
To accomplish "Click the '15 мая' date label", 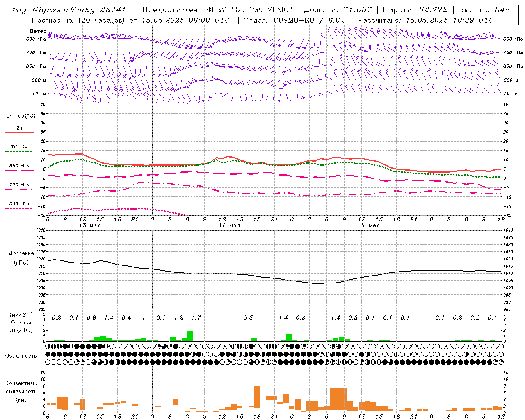I will 90,226.
